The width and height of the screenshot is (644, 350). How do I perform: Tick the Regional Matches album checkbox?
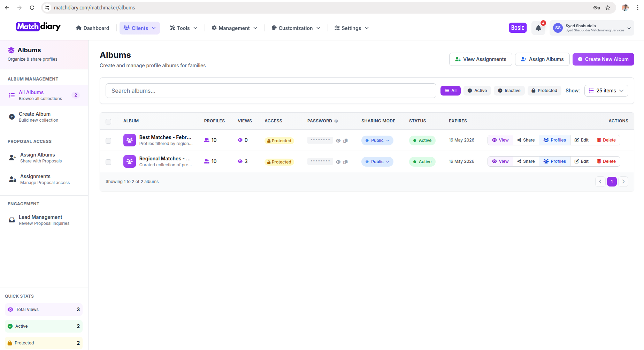(x=108, y=162)
